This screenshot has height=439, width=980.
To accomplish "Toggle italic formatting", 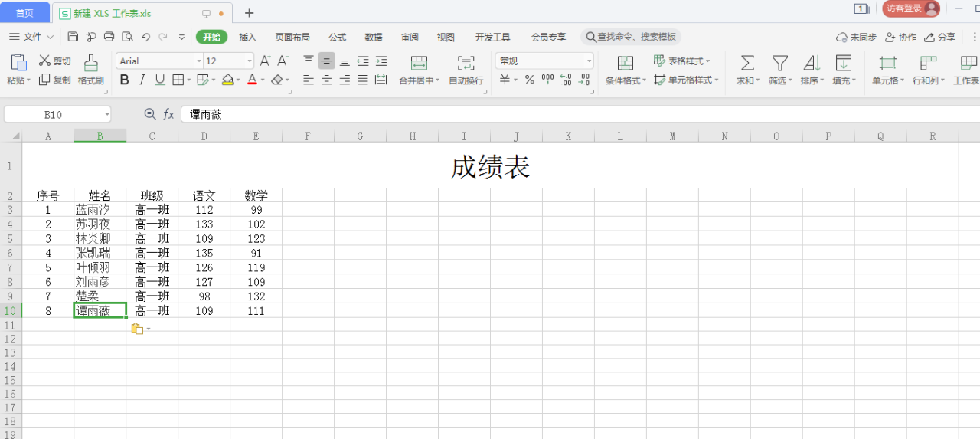I will [142, 80].
